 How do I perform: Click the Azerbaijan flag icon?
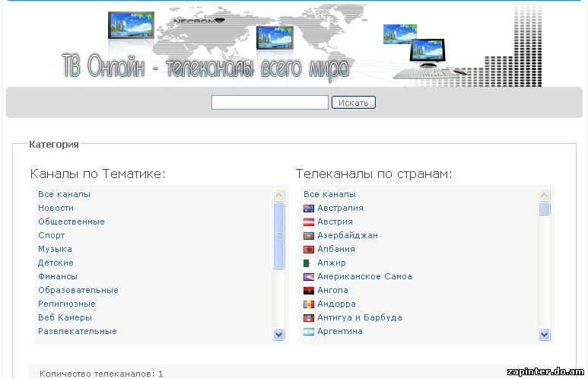coord(309,236)
